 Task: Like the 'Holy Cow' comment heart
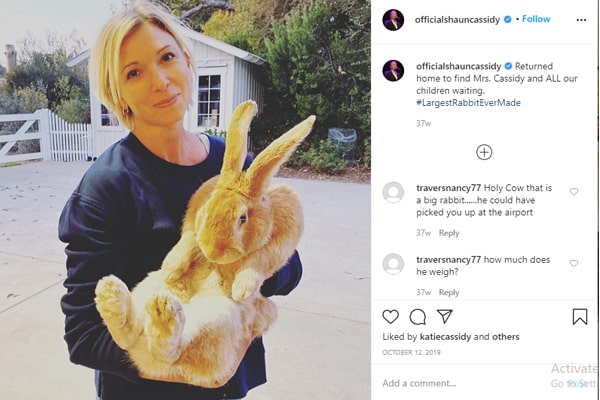pos(574,191)
